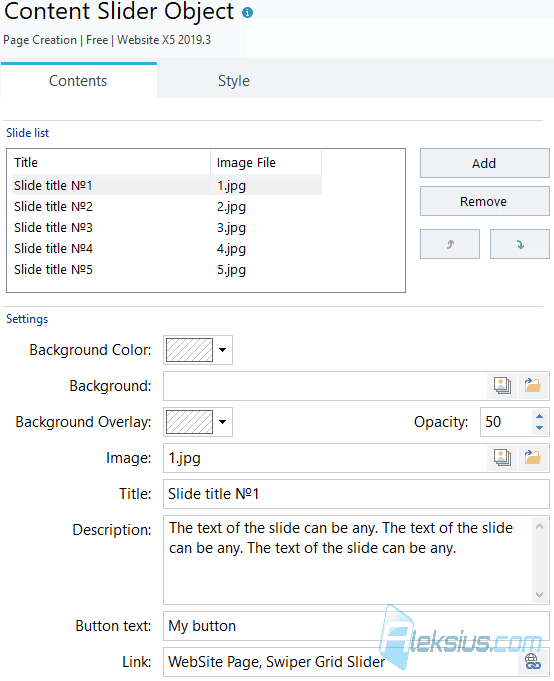The image size is (554, 681).
Task: Switch to the Contents tab
Action: pyautogui.click(x=79, y=81)
